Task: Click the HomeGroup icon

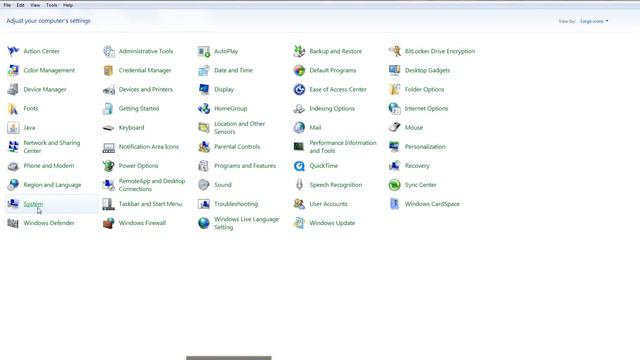Action: click(204, 109)
